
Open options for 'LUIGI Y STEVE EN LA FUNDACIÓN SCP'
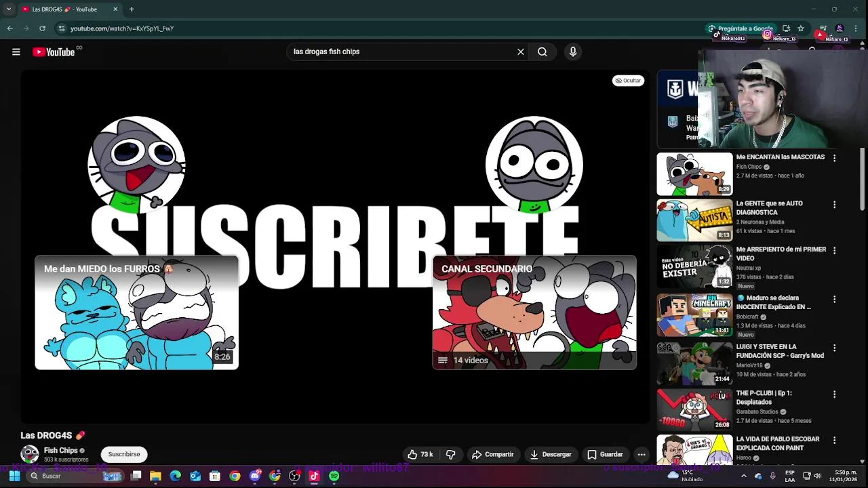coord(834,348)
